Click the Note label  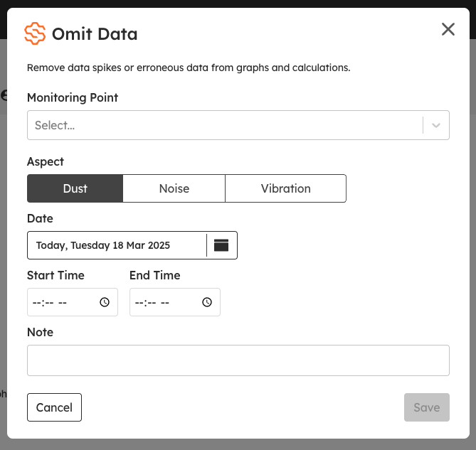[40, 332]
